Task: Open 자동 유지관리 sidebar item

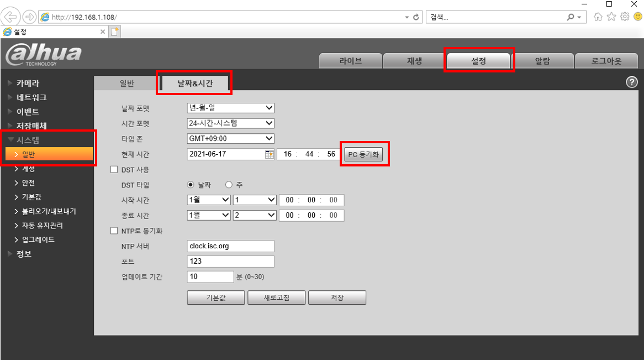Action: tap(43, 226)
